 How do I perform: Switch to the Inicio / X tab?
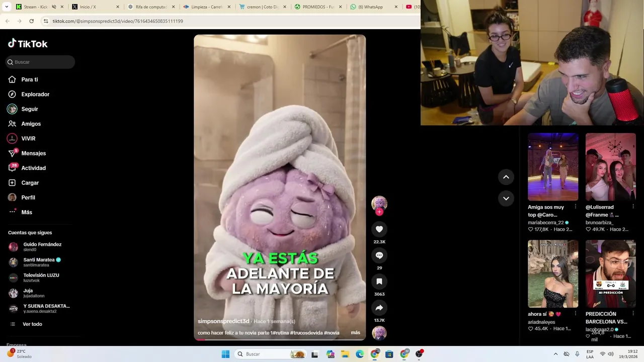(95, 7)
